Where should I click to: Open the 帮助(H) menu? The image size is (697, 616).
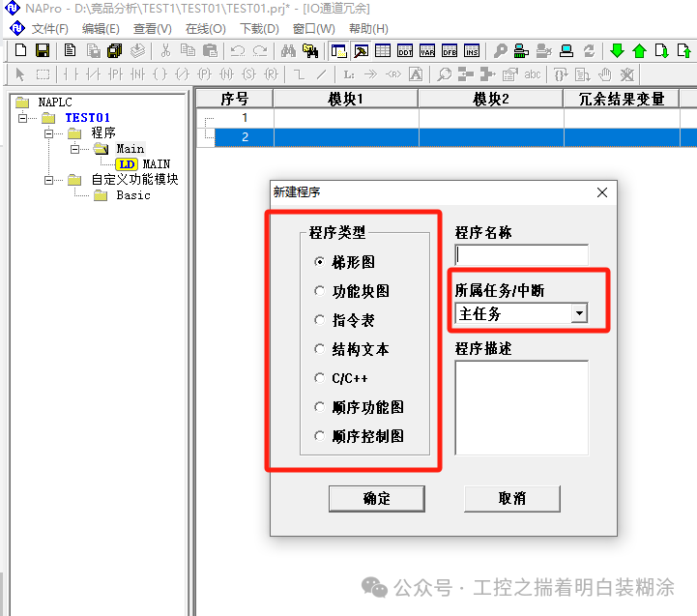pos(368,29)
